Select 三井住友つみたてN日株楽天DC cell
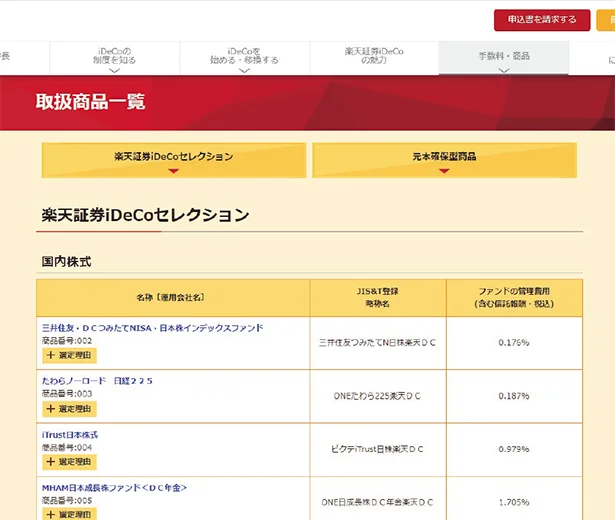The height and width of the screenshot is (520, 615). (x=378, y=343)
